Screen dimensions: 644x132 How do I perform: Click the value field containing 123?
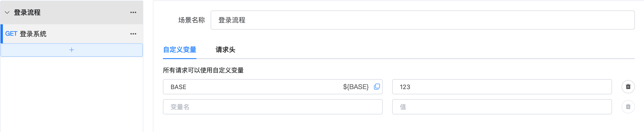(502, 87)
